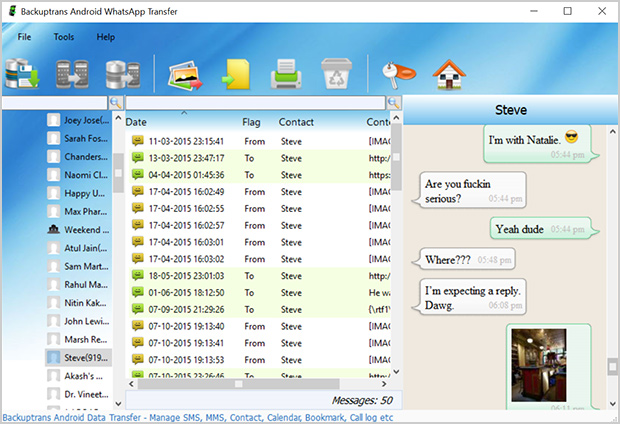Click the "I'm with Natalie." chat bubble
Viewport: 620px width, 424px height.
[540, 144]
